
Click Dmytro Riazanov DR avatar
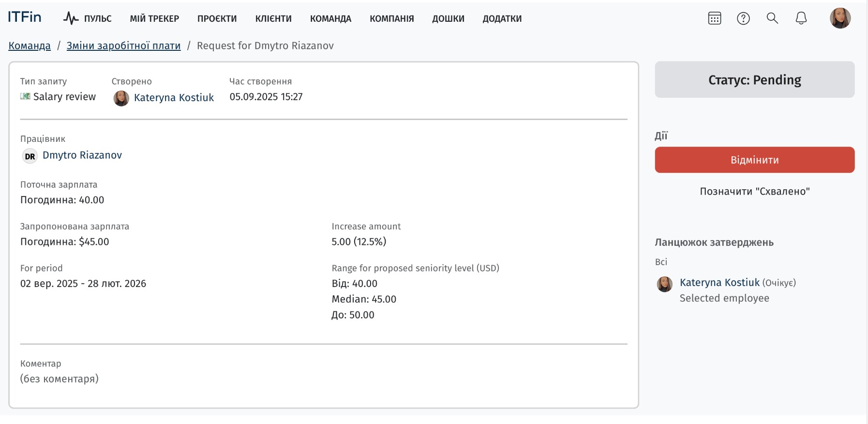pyautogui.click(x=30, y=156)
